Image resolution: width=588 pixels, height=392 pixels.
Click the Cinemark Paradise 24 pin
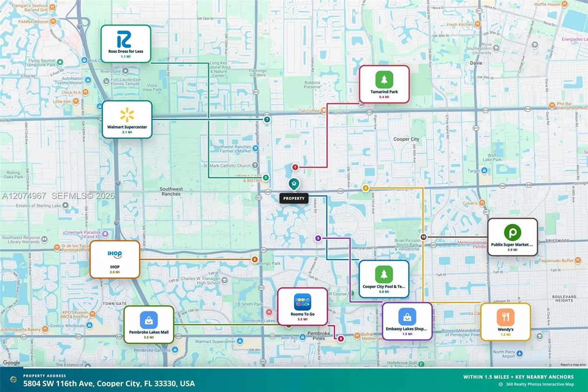pos(105,234)
